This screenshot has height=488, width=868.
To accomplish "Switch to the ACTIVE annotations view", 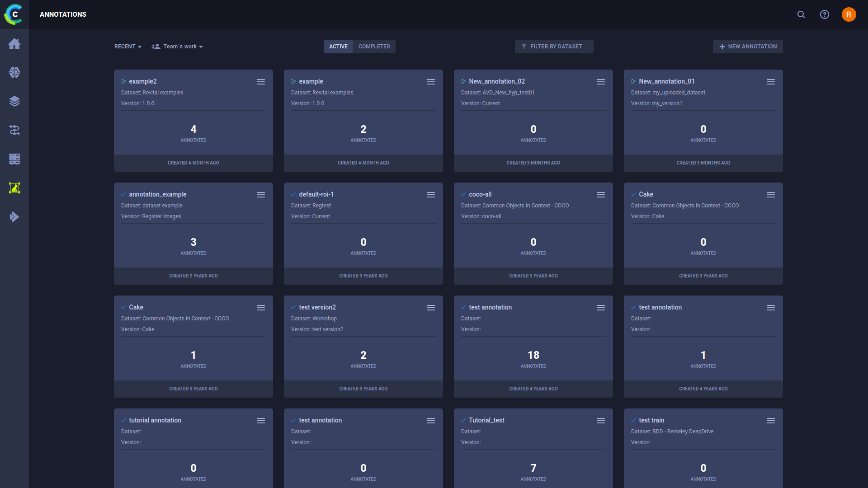I will (x=338, y=47).
